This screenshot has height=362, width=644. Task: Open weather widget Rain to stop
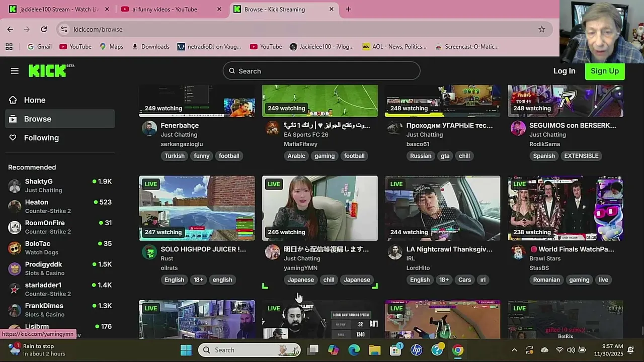pyautogui.click(x=38, y=350)
